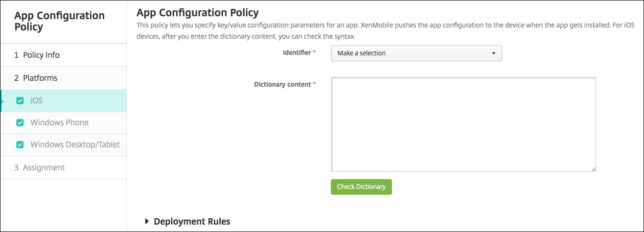644x232 pixels.
Task: Uncheck the iOS platform checkbox
Action: tap(20, 101)
